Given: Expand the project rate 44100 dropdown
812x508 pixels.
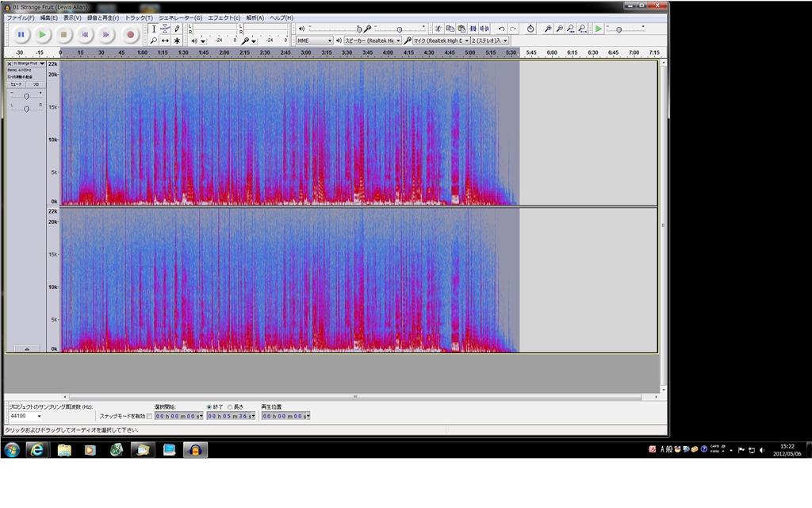Looking at the screenshot, I should [40, 416].
